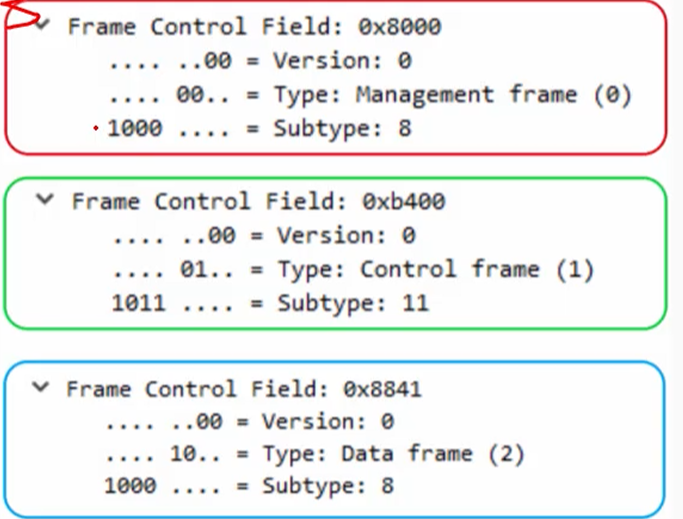
Task: Click Version: 0 under 0x8841 field
Action: click(x=250, y=422)
